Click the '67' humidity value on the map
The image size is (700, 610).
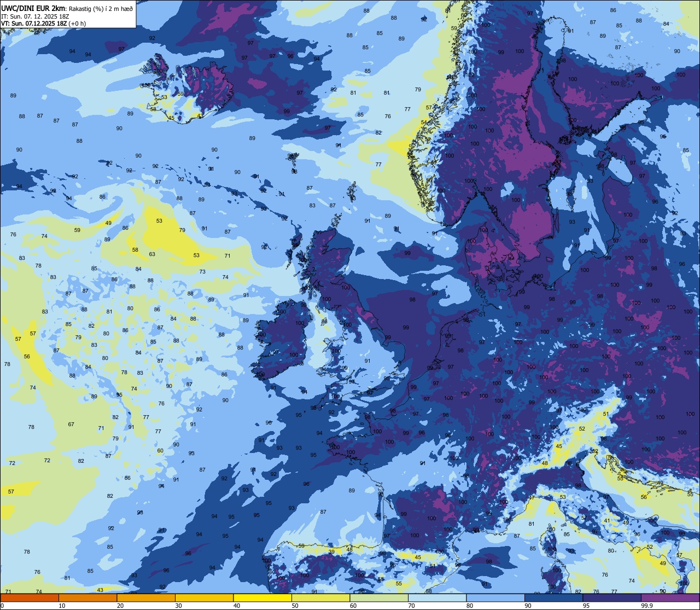(x=71, y=425)
